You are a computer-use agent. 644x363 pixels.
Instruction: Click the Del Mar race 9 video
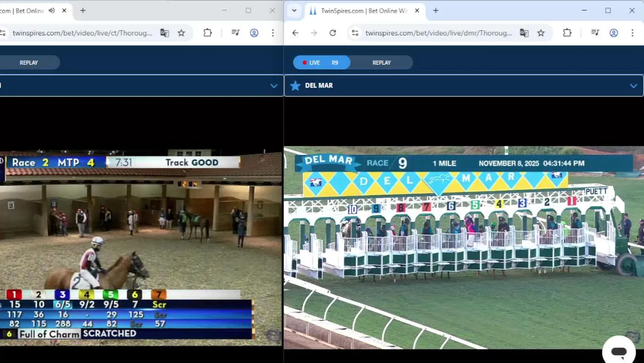pyautogui.click(x=464, y=248)
